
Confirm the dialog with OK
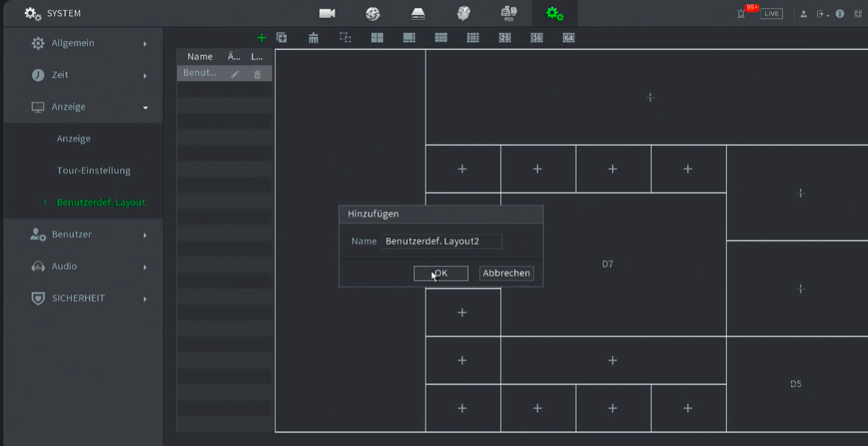[x=441, y=274]
